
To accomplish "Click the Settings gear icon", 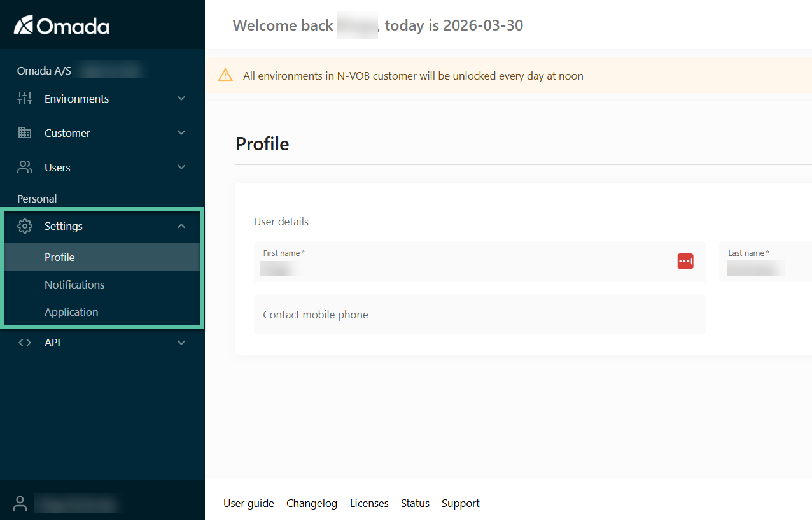I will 25,226.
